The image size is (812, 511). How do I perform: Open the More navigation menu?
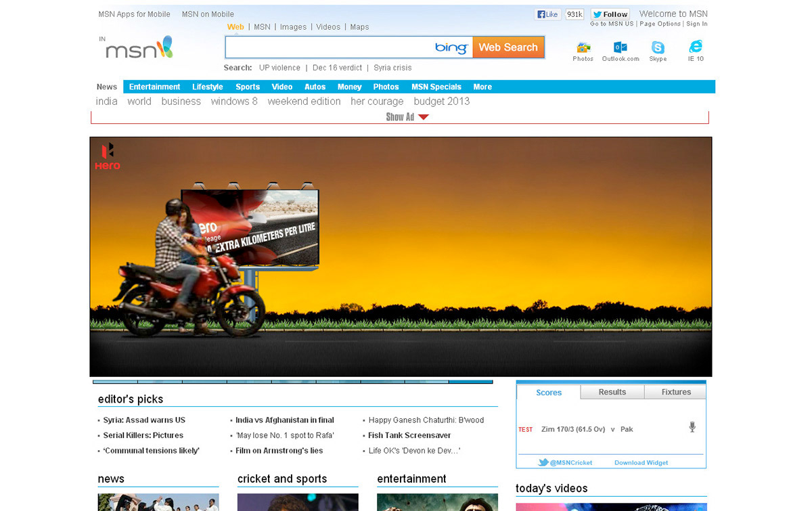[x=482, y=87]
